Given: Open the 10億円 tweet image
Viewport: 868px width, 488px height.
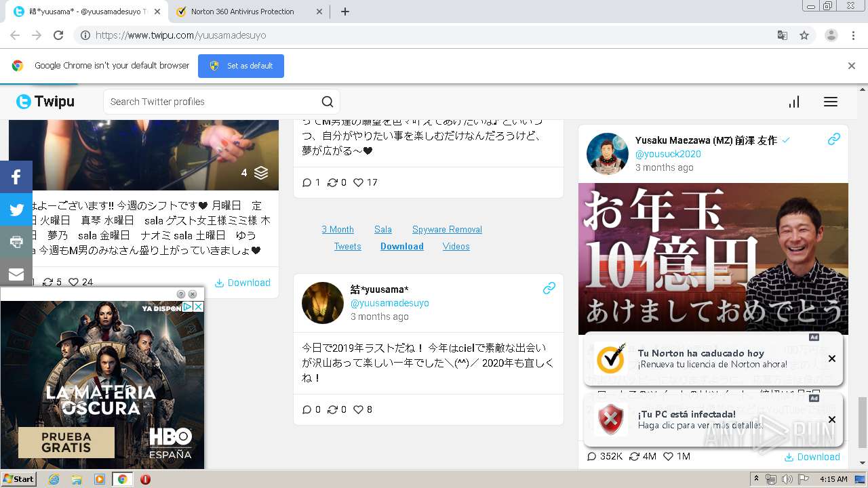Looking at the screenshot, I should coord(713,259).
